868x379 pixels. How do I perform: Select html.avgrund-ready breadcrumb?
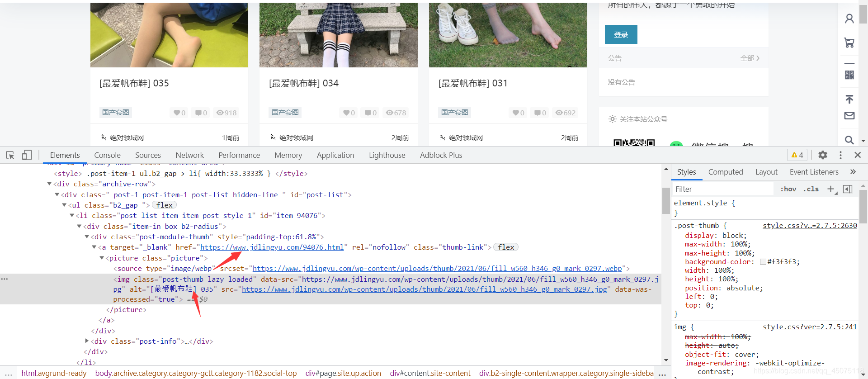tap(54, 374)
